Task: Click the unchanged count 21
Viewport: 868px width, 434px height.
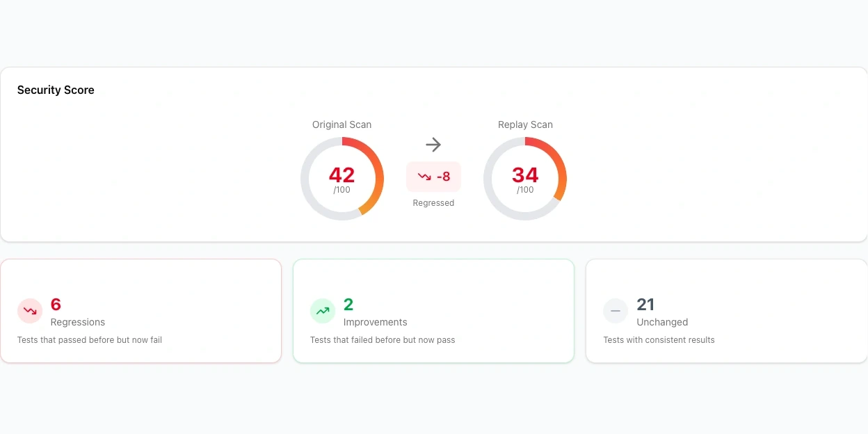Action: (x=645, y=304)
